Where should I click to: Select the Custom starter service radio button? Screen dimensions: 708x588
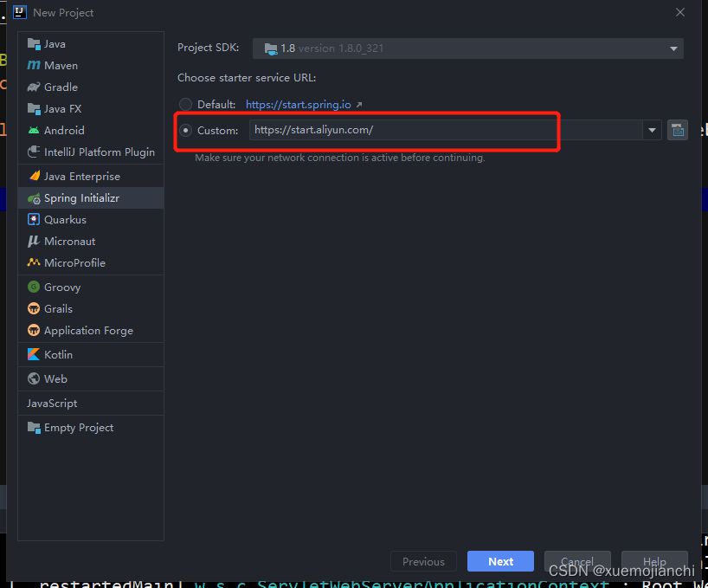click(185, 131)
